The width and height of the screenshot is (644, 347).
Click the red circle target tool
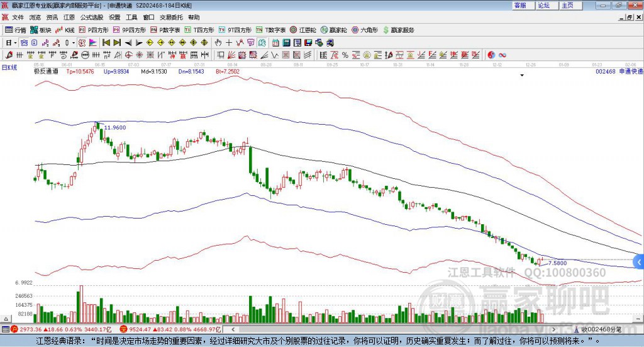pyautogui.click(x=128, y=55)
